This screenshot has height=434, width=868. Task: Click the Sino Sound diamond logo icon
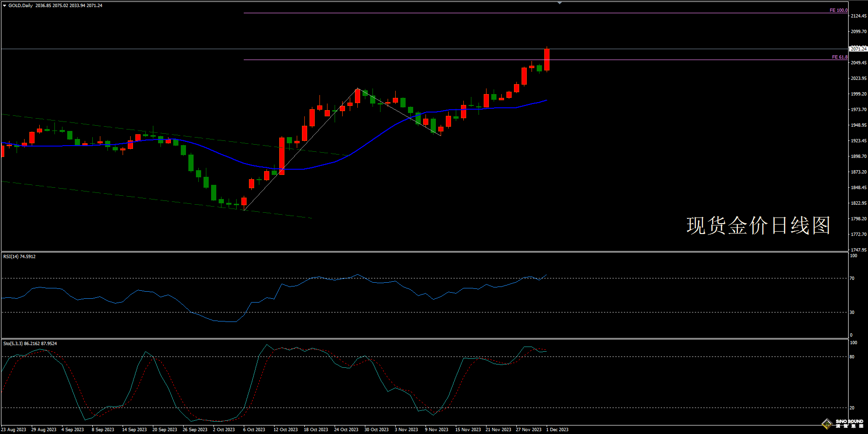(827, 424)
